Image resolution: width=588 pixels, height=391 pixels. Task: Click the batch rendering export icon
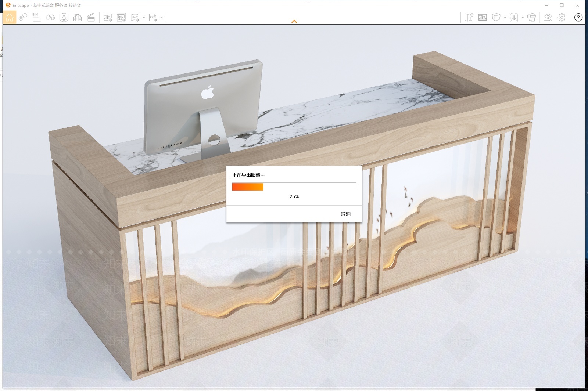click(x=121, y=17)
